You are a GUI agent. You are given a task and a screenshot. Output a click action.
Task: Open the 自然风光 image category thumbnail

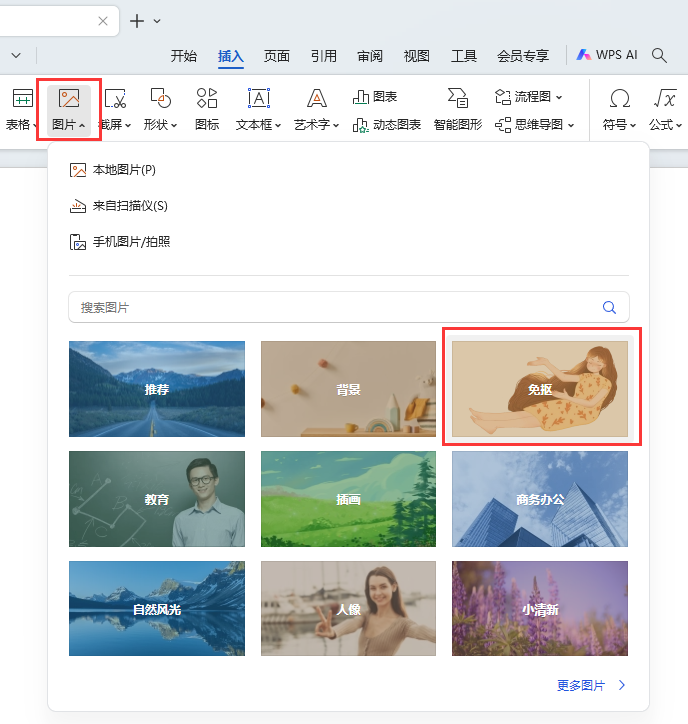(x=157, y=608)
